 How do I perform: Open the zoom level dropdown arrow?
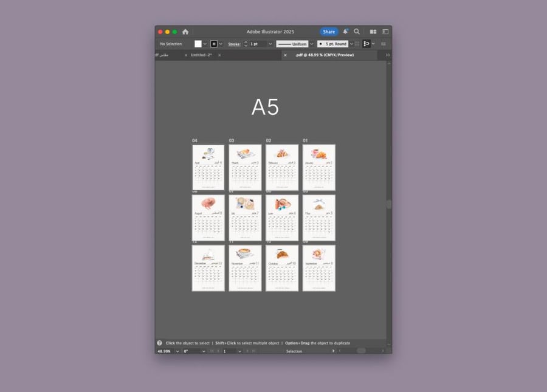(177, 351)
